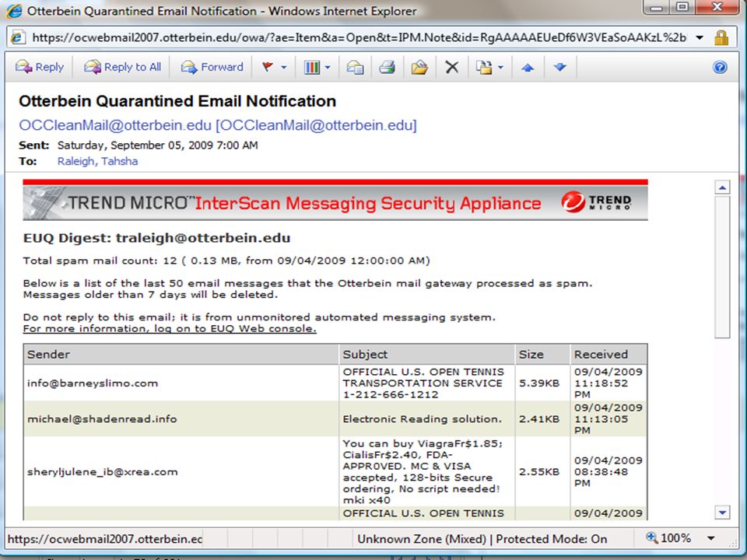Click scrollbar down arrow in message

click(x=722, y=513)
